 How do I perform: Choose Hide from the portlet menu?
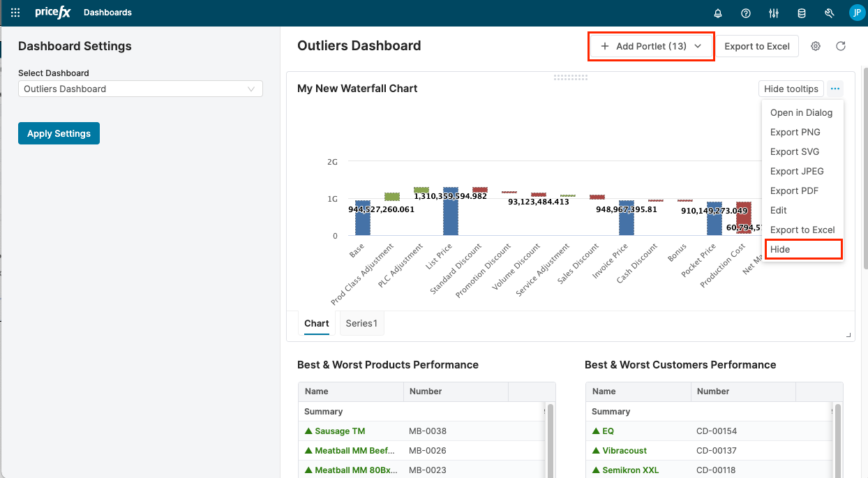pos(779,249)
